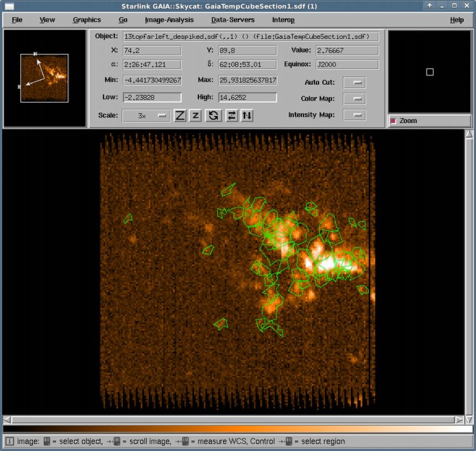This screenshot has width=476, height=451.
Task: Open the Intensity Map menu button
Action: 354,115
